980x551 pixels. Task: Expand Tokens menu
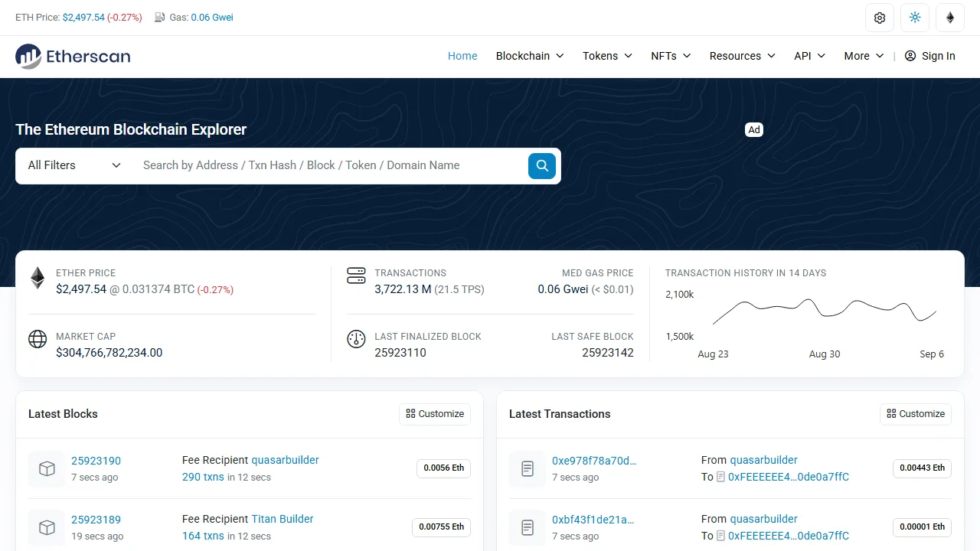[607, 56]
